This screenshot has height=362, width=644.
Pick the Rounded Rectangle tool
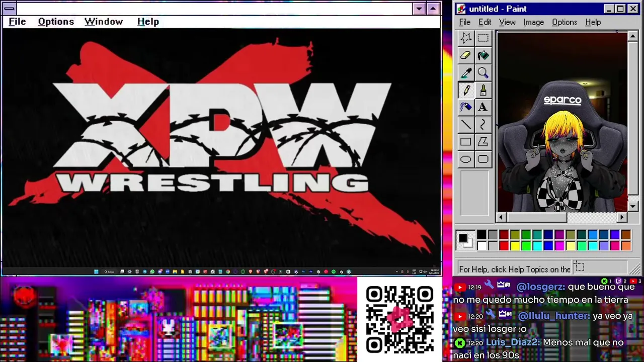click(483, 159)
